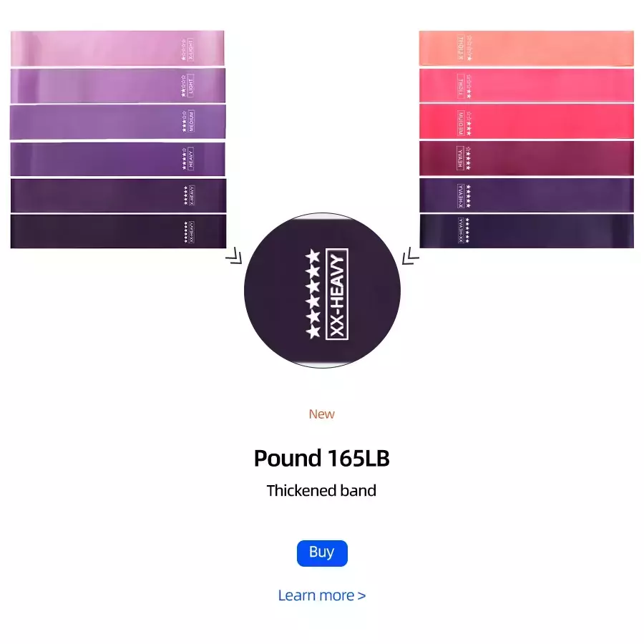Click the blue Buy button

tap(322, 553)
